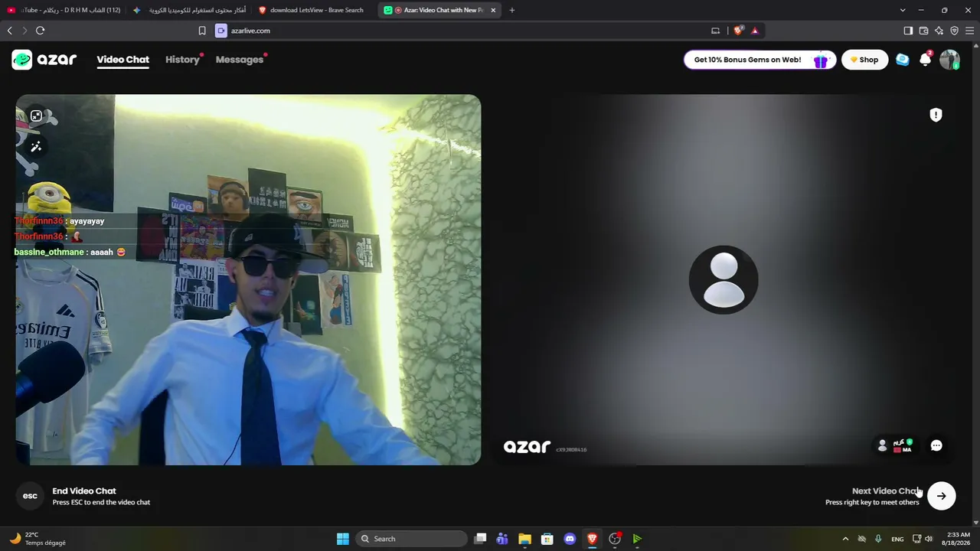Report the partner using the shield icon
This screenshot has width=980, height=551.
936,115
